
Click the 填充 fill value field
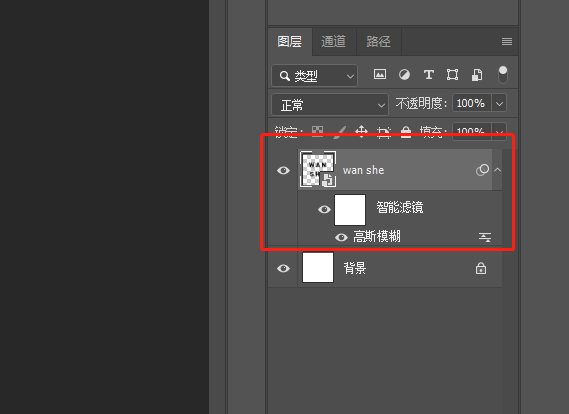tap(471, 131)
